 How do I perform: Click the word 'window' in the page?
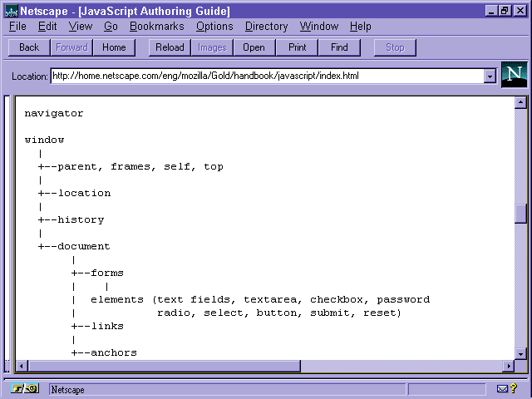pyautogui.click(x=44, y=140)
